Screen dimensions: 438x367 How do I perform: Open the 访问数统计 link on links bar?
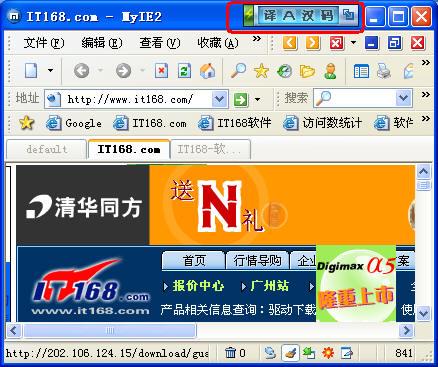pyautogui.click(x=323, y=123)
